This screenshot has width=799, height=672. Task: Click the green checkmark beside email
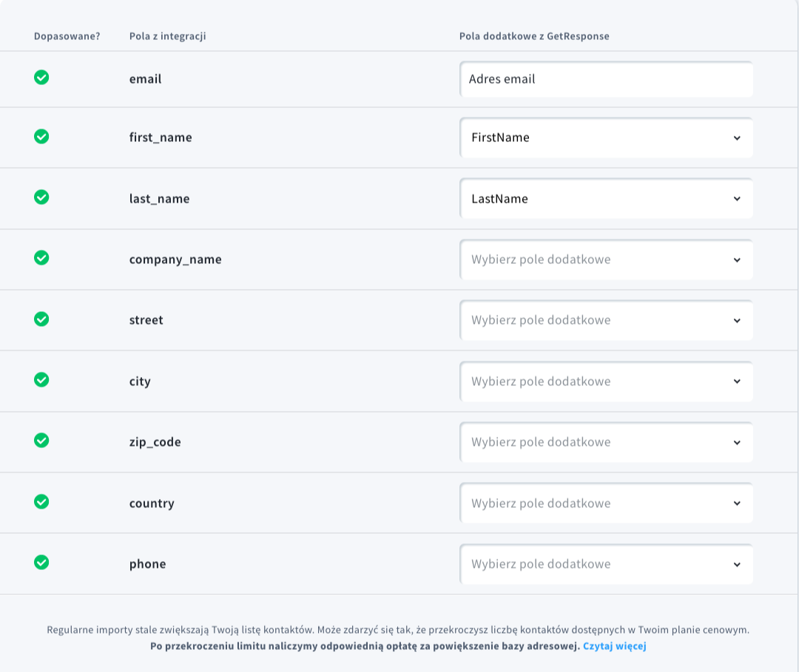(x=41, y=78)
